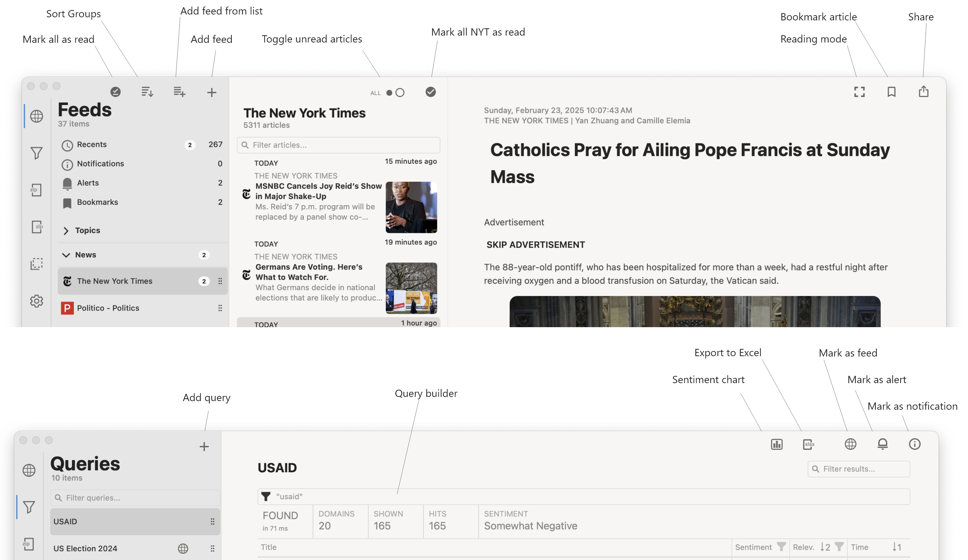Sort by the Relev. column arrow
Screen dimensions: 968x560
pyautogui.click(x=825, y=547)
